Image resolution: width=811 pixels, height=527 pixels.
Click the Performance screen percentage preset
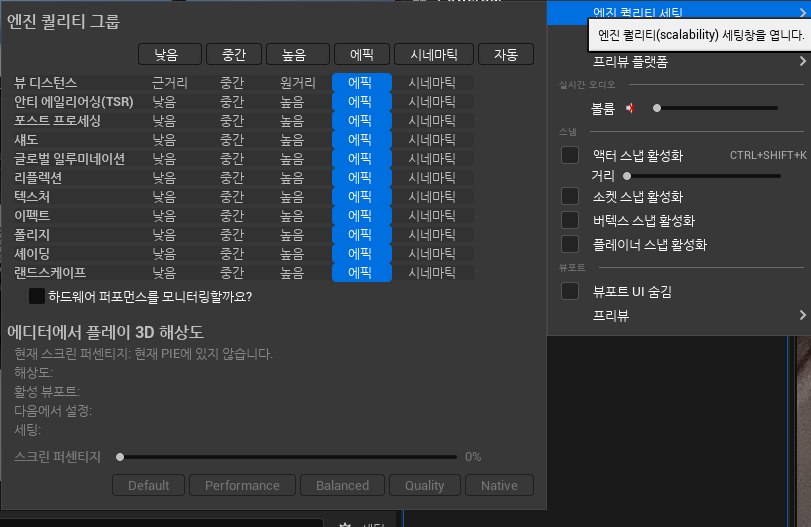(x=243, y=485)
